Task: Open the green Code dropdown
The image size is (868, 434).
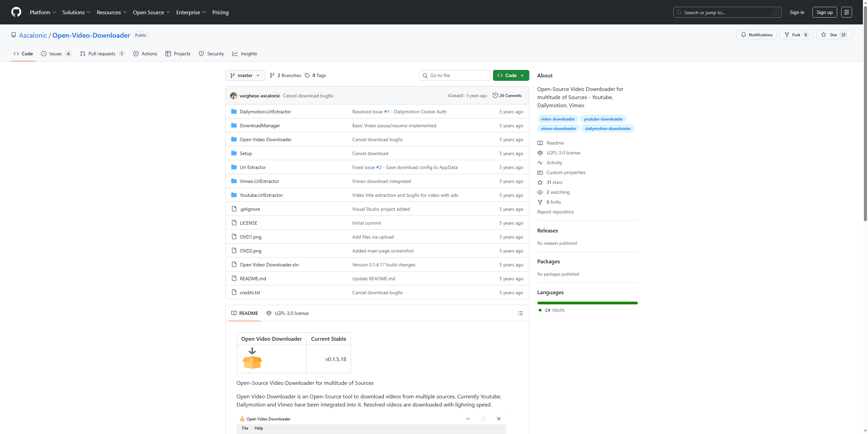Action: 511,75
